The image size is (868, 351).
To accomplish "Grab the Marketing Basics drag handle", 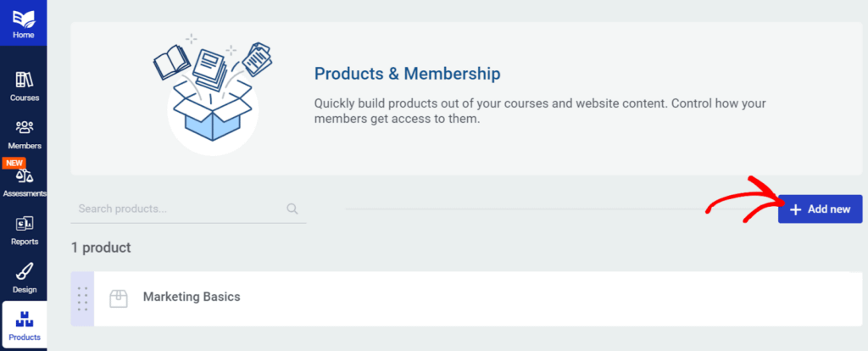I will click(82, 298).
